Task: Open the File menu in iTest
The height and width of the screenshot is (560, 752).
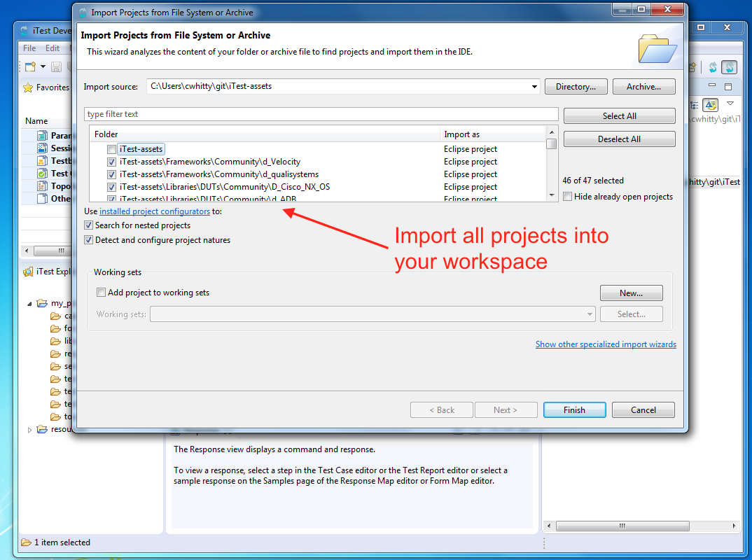Action: click(x=29, y=48)
